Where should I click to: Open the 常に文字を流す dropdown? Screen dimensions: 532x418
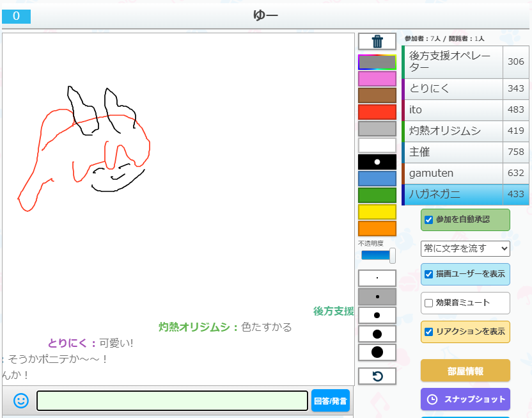(x=465, y=248)
